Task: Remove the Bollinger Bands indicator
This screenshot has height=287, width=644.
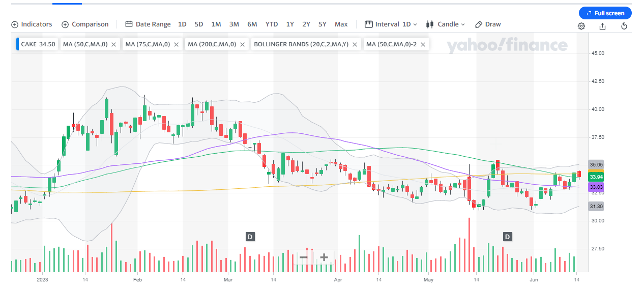Action: point(354,45)
